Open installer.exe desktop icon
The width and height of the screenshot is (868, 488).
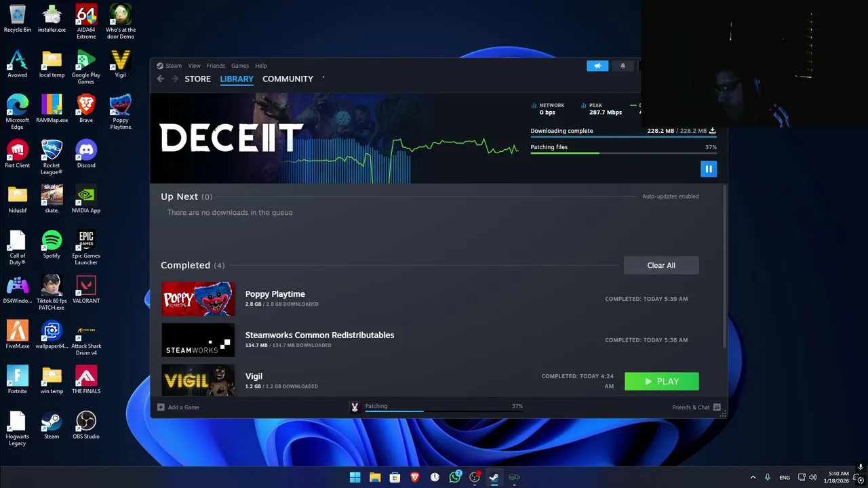(x=52, y=19)
